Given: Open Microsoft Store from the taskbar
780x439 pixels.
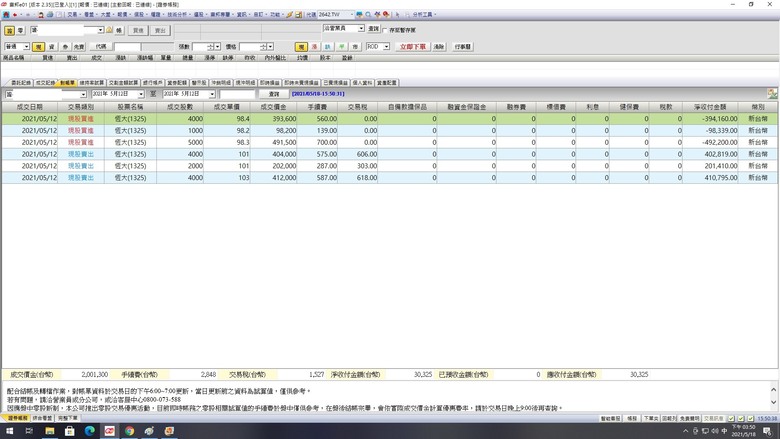Looking at the screenshot, I should (x=70, y=431).
